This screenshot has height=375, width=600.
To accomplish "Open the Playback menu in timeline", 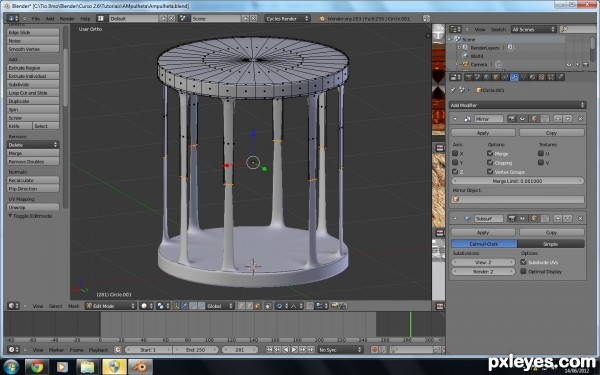I will tap(98, 350).
